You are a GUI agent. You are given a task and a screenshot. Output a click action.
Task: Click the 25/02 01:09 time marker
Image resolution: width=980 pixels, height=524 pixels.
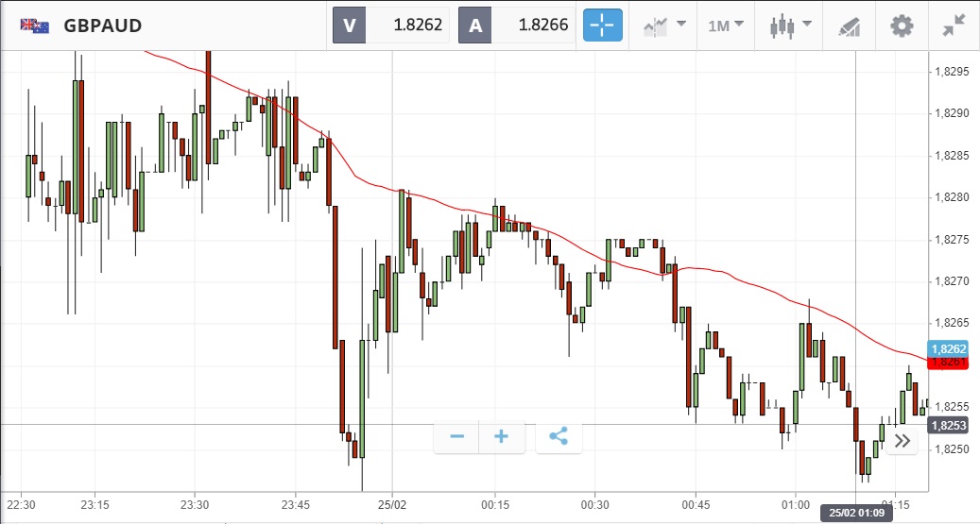coord(855,513)
